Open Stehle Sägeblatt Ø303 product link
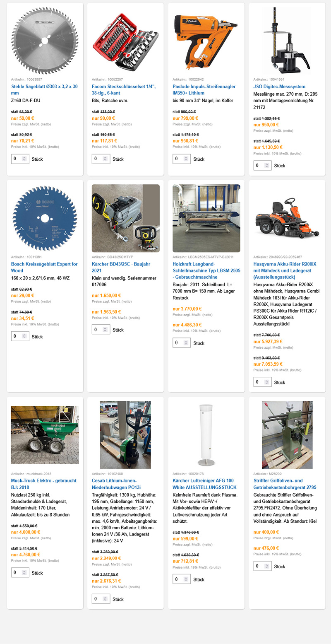This screenshot has width=331, height=644. pyautogui.click(x=44, y=90)
